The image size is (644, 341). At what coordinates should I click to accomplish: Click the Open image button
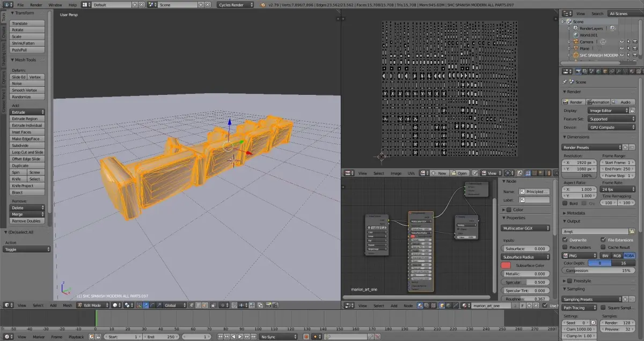click(x=459, y=173)
